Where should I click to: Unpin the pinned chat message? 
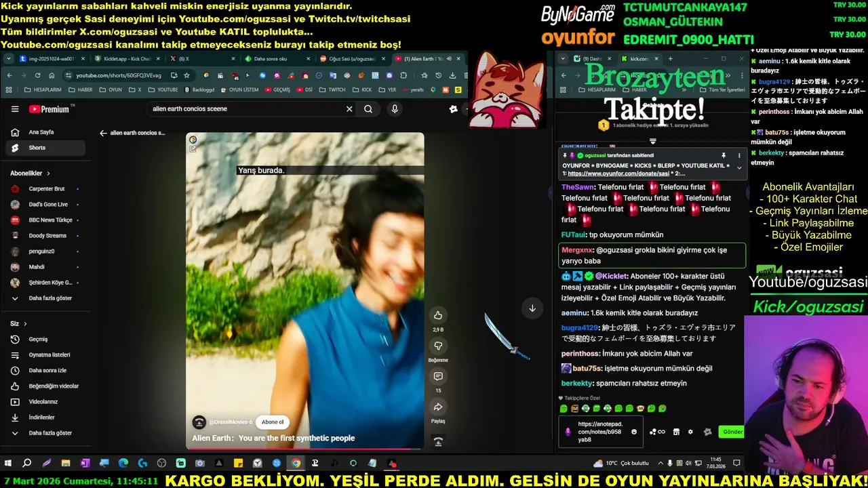[x=724, y=155]
